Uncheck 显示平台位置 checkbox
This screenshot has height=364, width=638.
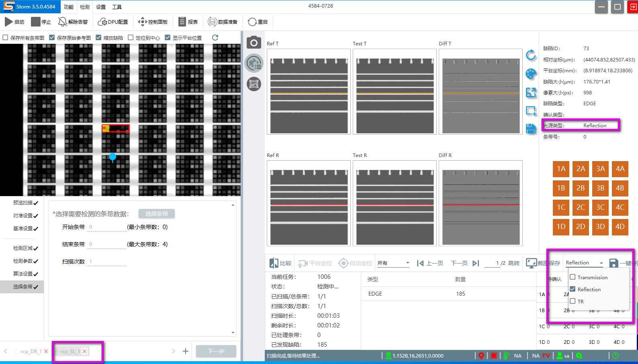pos(168,38)
